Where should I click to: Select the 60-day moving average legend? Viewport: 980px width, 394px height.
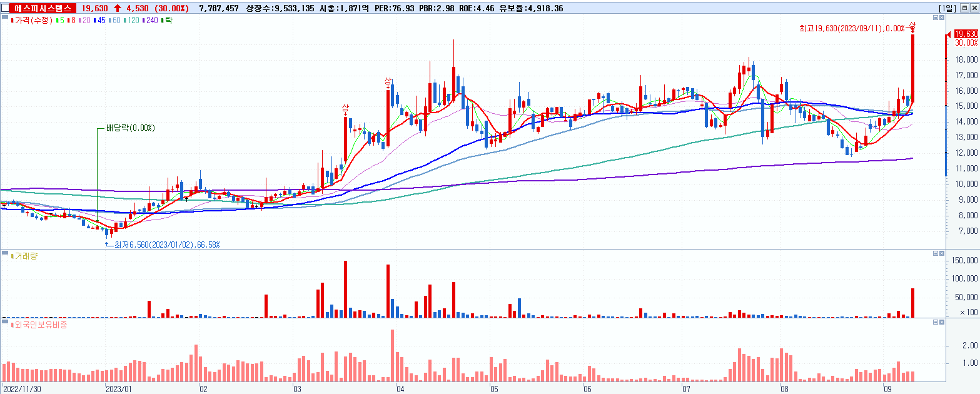click(116, 21)
